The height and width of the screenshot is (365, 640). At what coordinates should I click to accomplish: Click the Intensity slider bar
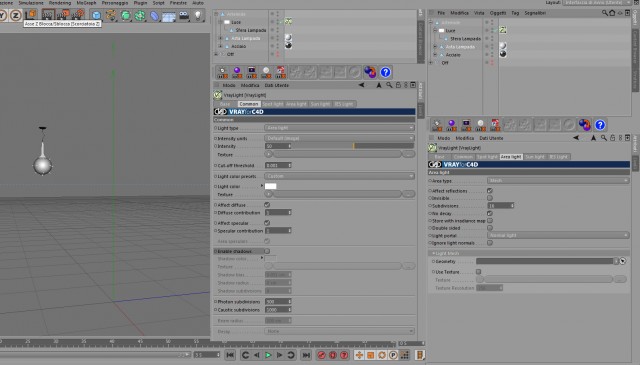tap(353, 146)
